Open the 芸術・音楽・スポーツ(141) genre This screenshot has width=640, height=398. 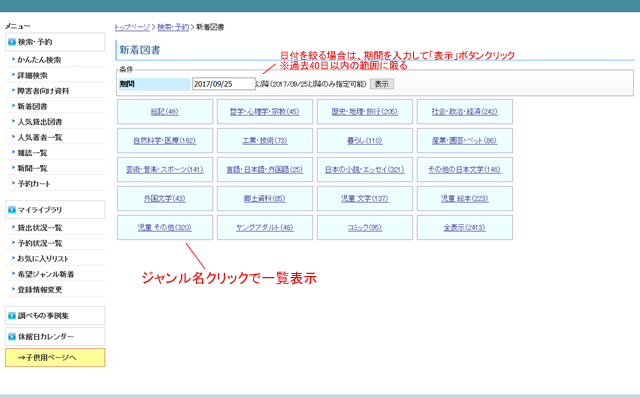coord(164,169)
